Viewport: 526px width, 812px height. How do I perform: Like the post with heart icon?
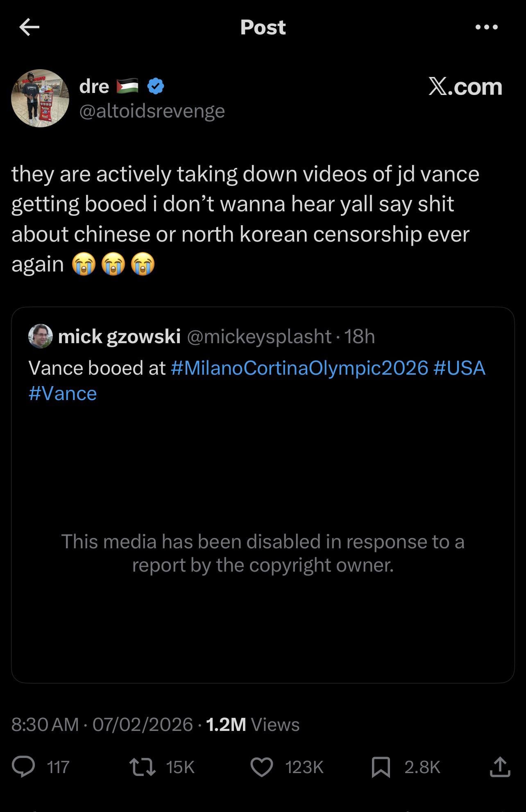[262, 767]
